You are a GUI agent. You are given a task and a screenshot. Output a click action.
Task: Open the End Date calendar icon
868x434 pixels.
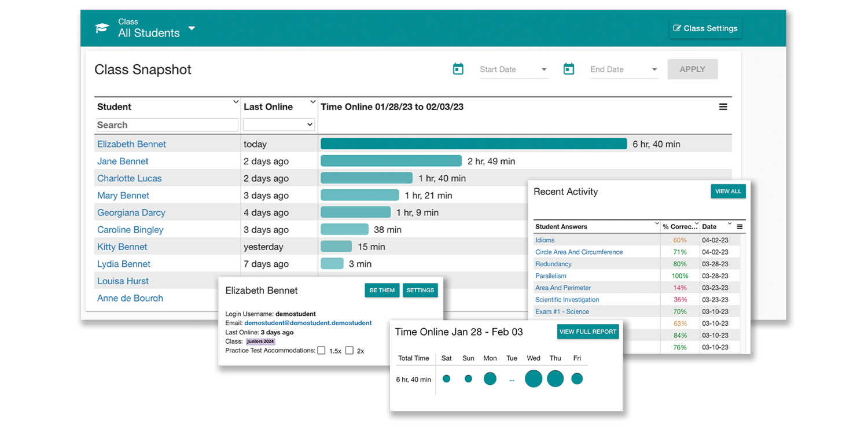pyautogui.click(x=568, y=69)
